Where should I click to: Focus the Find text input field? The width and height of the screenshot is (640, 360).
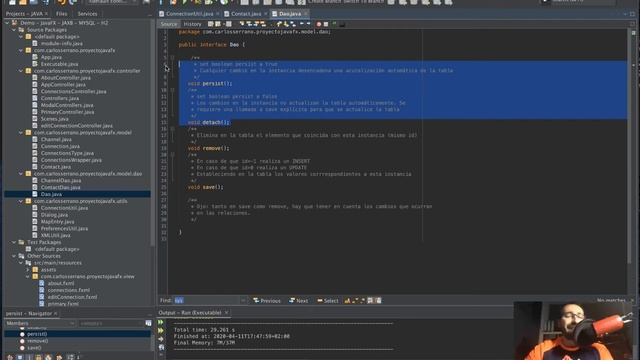coord(207,301)
